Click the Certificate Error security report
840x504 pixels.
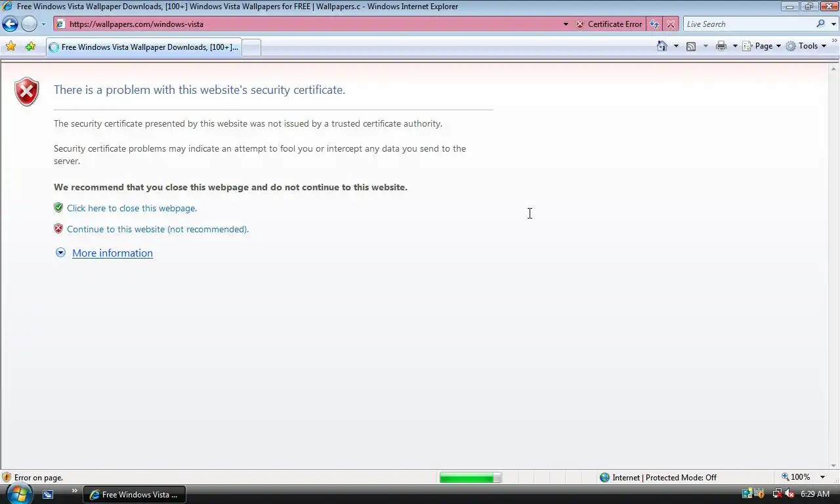[x=609, y=24]
